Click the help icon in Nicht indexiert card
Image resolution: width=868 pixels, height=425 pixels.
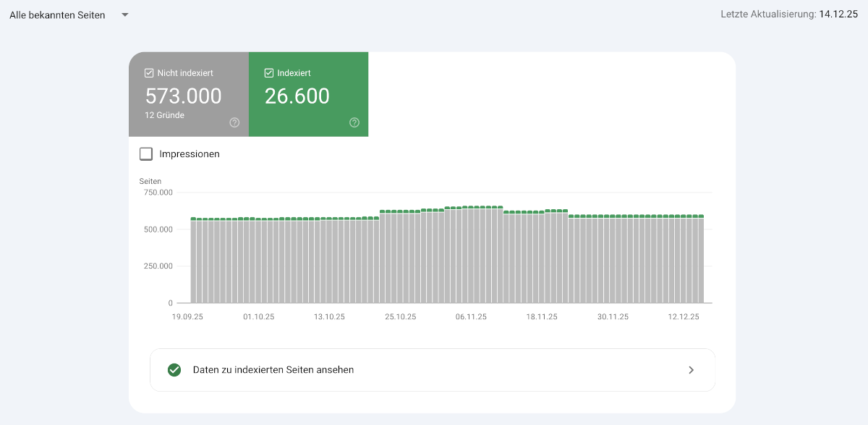pos(234,122)
